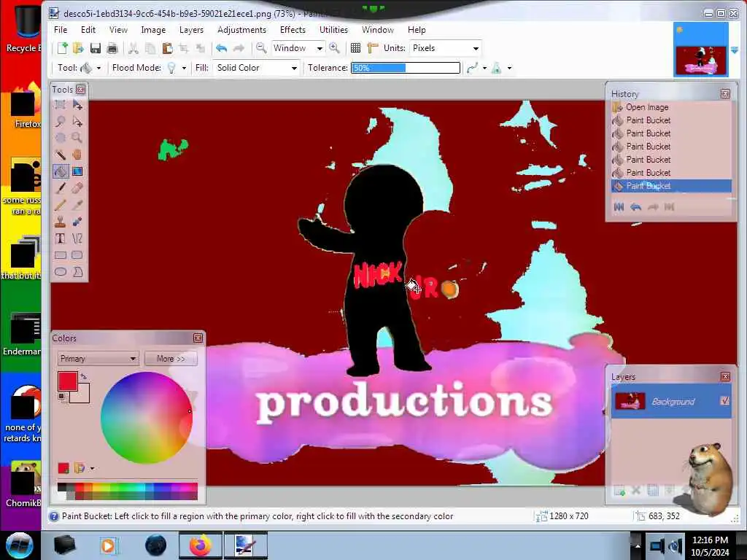Image resolution: width=747 pixels, height=560 pixels.
Task: Select the Background layer thumbnail
Action: click(630, 402)
